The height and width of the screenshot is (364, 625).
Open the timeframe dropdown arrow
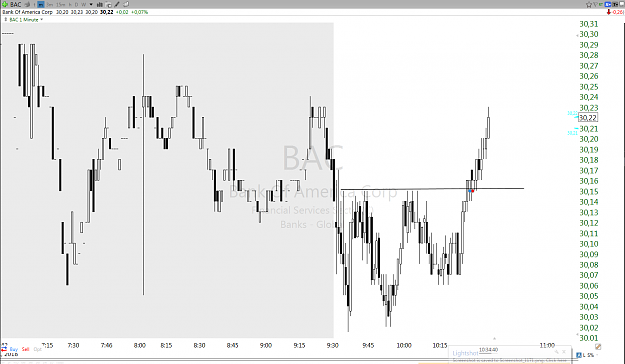click(91, 4)
